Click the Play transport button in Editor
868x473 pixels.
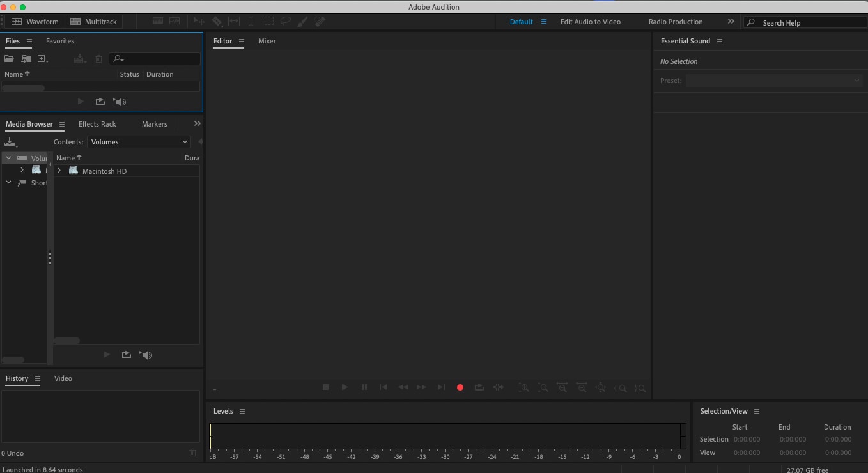(345, 387)
